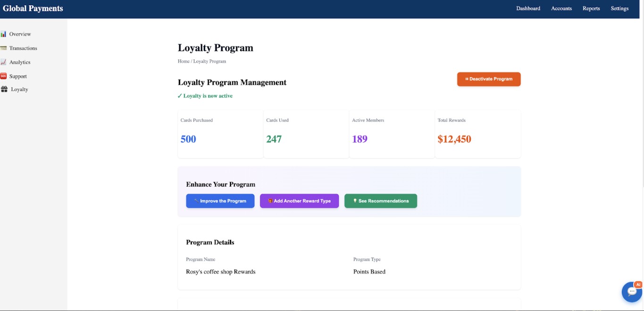Click the Transactions credit card icon
The image size is (644, 311).
pyautogui.click(x=3, y=48)
